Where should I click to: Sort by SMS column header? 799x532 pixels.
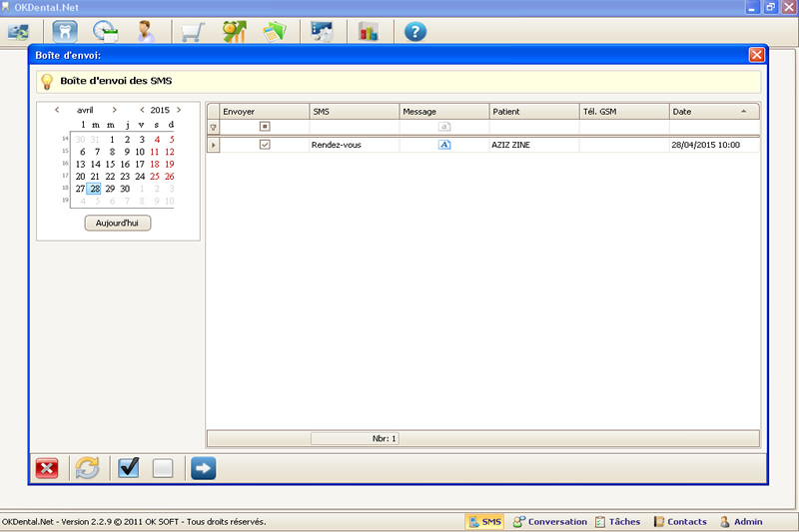355,112
